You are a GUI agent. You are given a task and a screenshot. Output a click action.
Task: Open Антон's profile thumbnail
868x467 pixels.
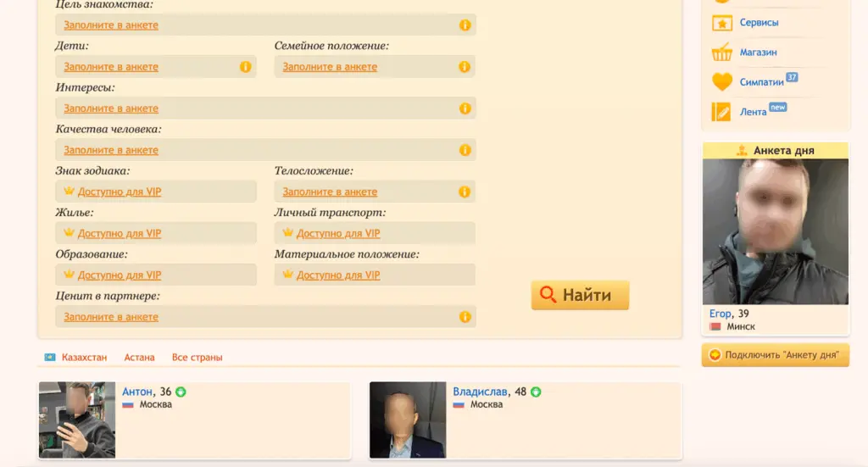(77, 420)
